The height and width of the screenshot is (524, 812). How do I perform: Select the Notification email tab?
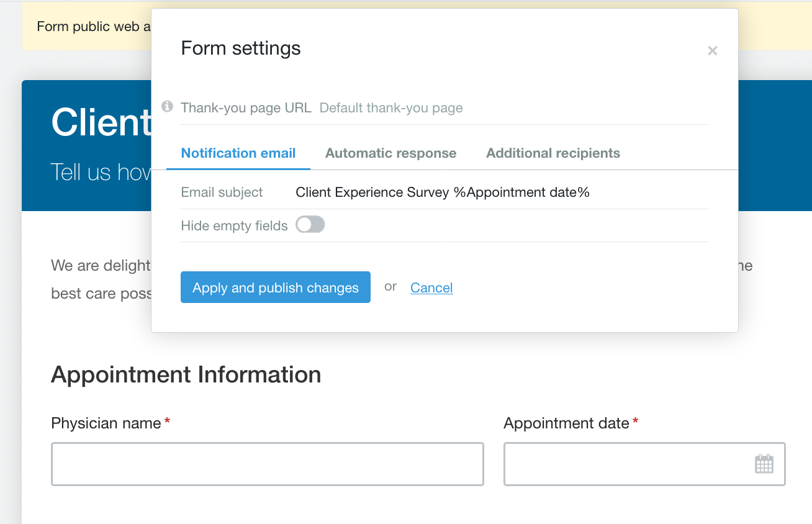238,153
